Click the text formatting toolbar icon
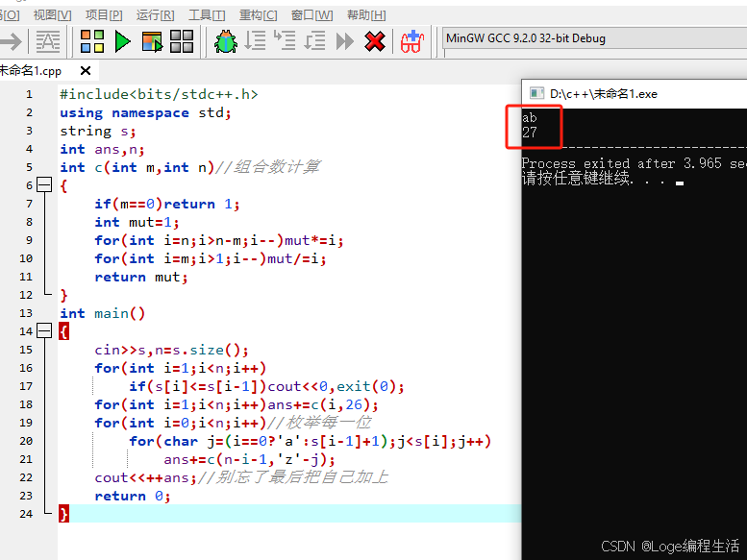 48,41
